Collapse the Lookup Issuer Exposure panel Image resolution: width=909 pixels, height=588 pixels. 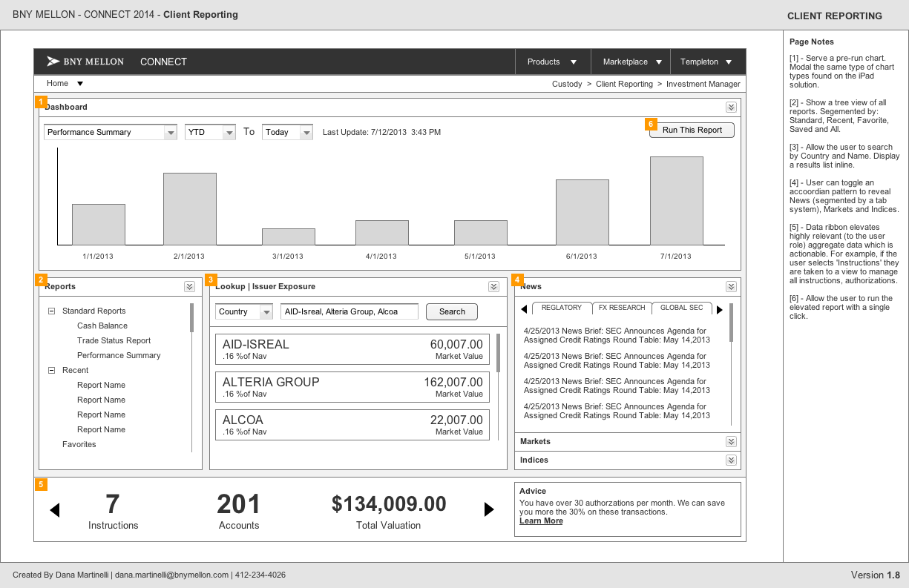pyautogui.click(x=493, y=287)
